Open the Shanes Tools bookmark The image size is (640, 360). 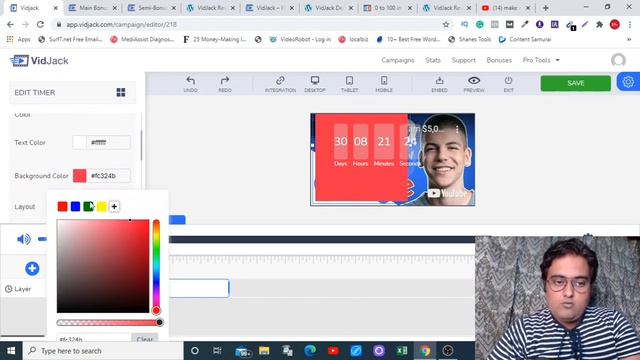[x=469, y=39]
